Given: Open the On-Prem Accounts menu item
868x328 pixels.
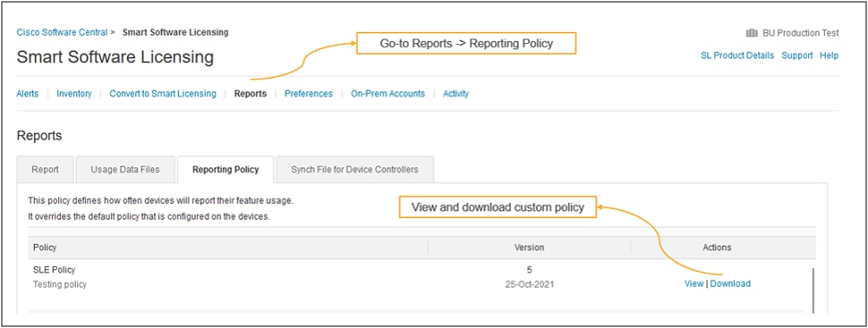Looking at the screenshot, I should [x=387, y=94].
